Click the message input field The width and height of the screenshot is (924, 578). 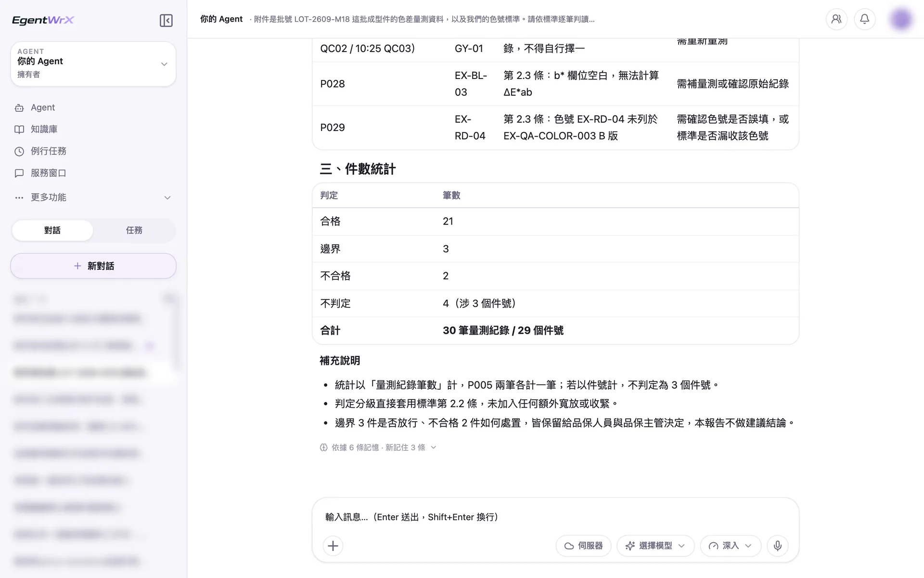(555, 517)
